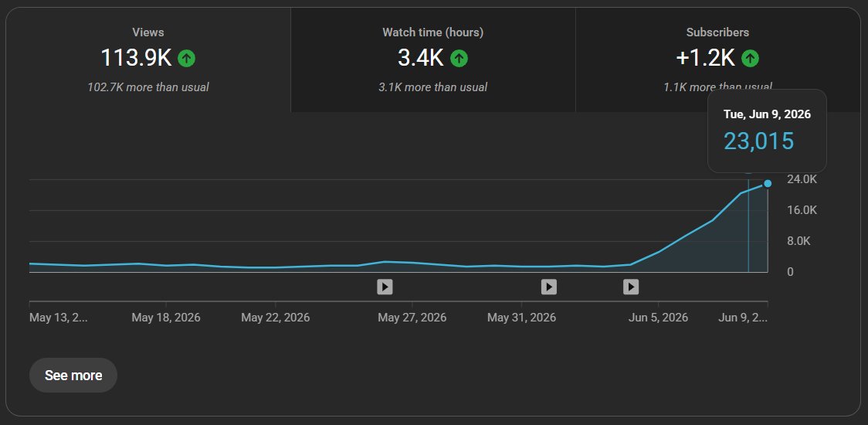Click the See more button
The image size is (868, 425).
coord(73,375)
